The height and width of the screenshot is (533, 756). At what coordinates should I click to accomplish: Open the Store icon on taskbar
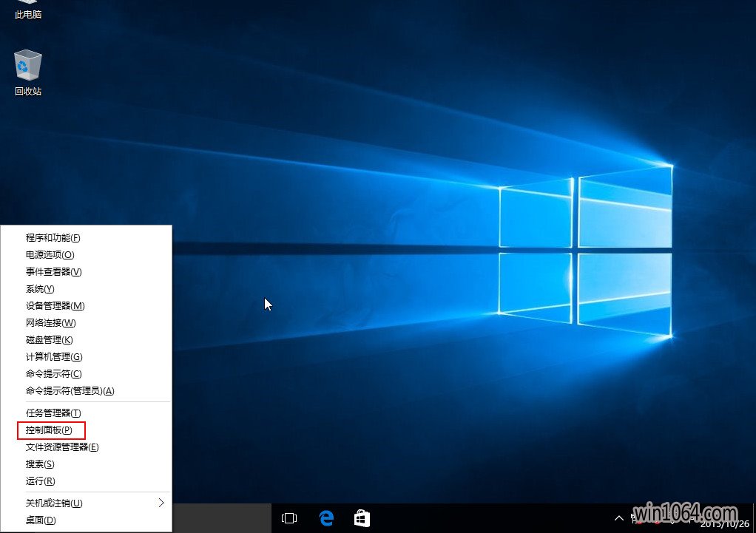coord(362,518)
